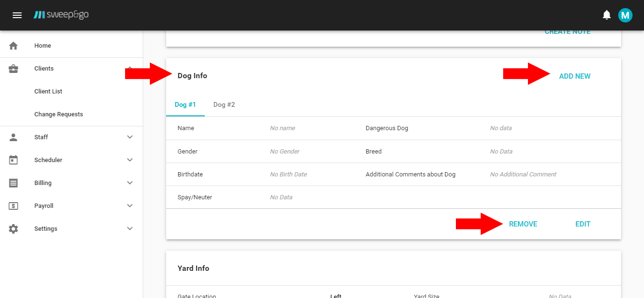Click the Clients briefcase icon
Viewport: 644px width, 298px height.
(x=13, y=69)
